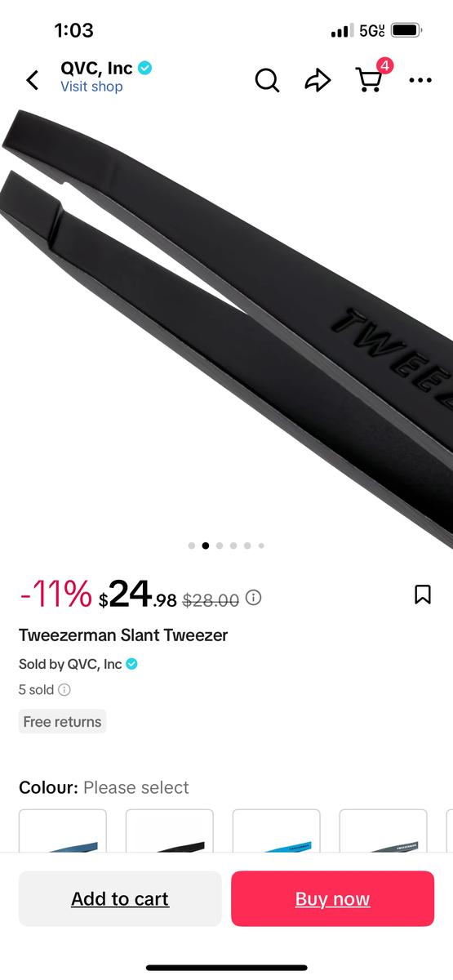Pick the bright blue tweezer colour option
The image size is (453, 980).
coord(277,831)
